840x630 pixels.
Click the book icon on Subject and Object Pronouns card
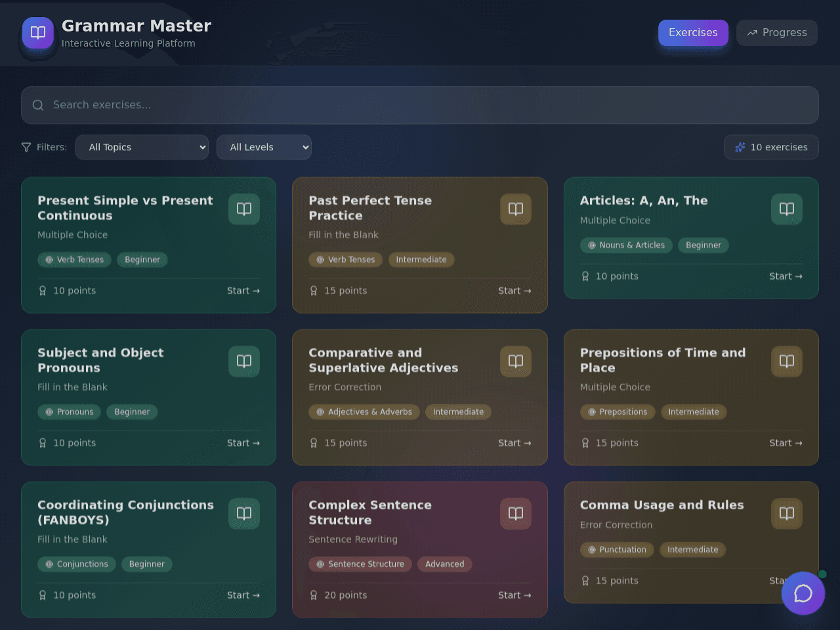click(x=244, y=361)
